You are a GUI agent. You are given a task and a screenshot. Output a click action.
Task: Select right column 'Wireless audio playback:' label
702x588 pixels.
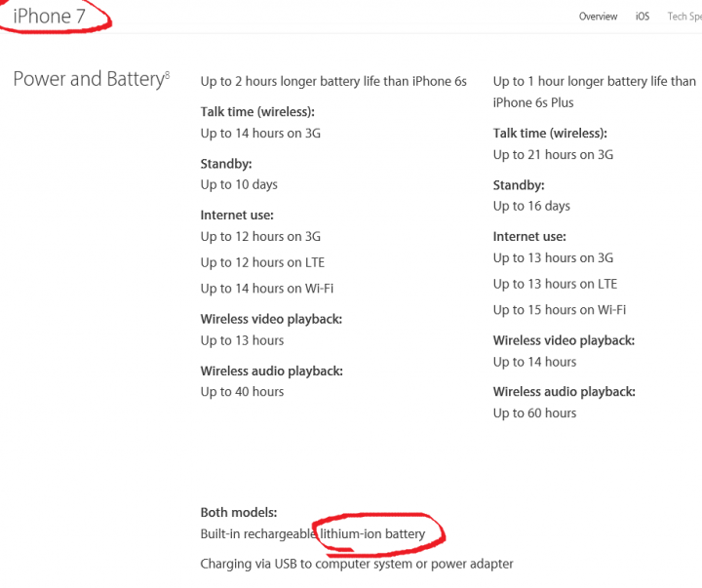[x=565, y=392]
